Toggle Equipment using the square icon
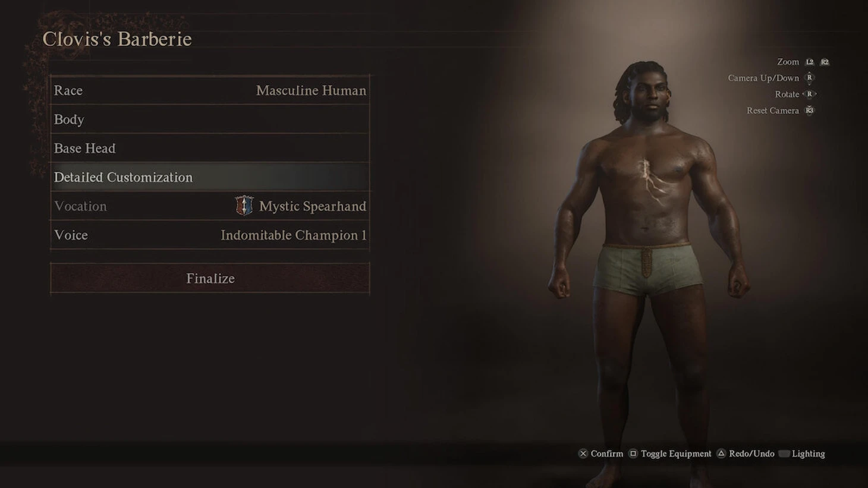 (x=633, y=454)
